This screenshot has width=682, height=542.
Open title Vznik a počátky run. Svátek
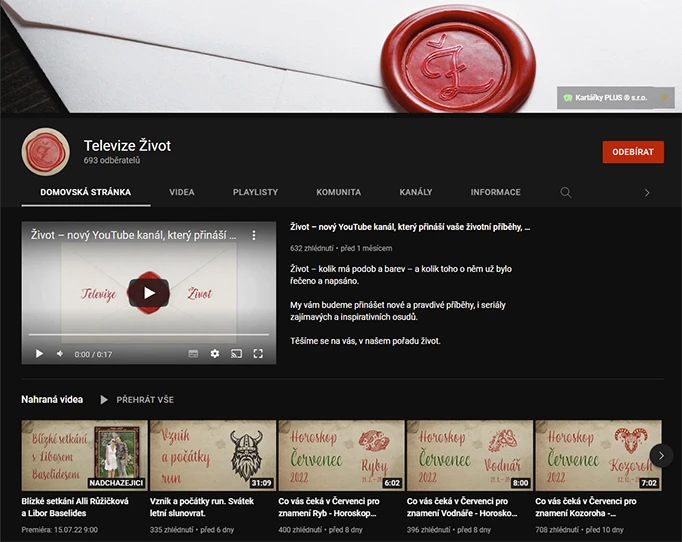(x=202, y=507)
